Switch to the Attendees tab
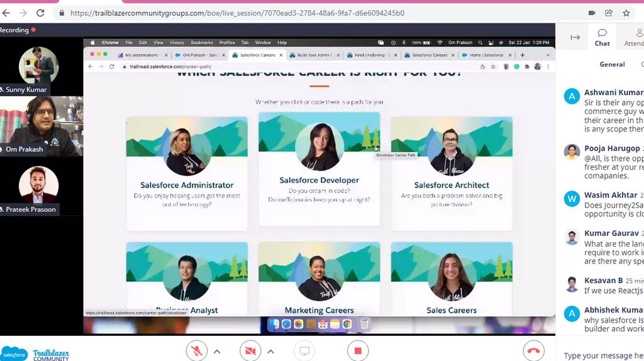Screen dimensions: 644x361 [634, 37]
